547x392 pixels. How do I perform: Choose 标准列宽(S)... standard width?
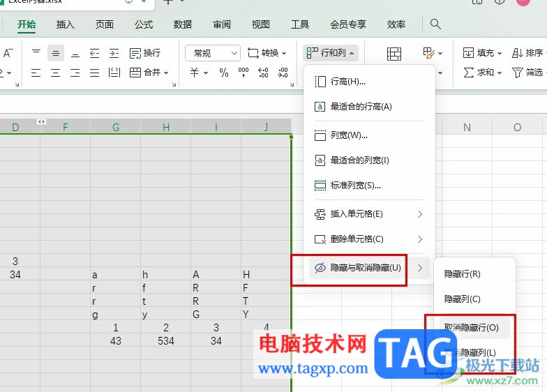370,186
